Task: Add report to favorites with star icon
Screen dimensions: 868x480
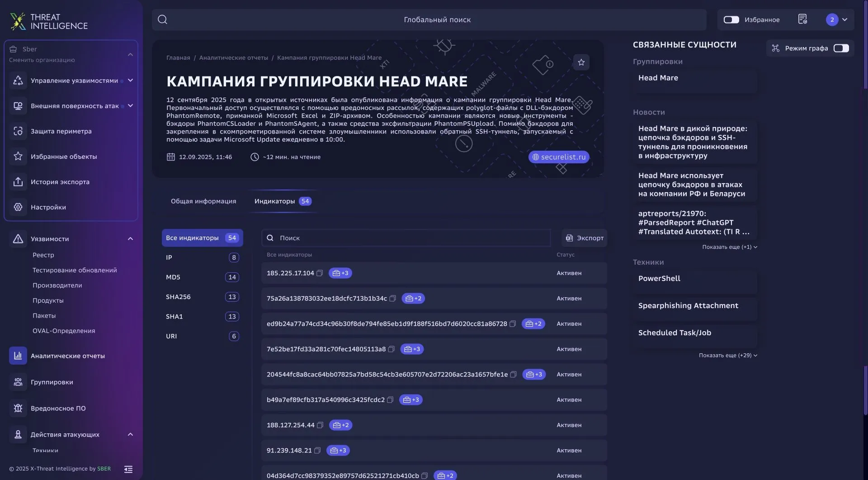Action: click(581, 62)
